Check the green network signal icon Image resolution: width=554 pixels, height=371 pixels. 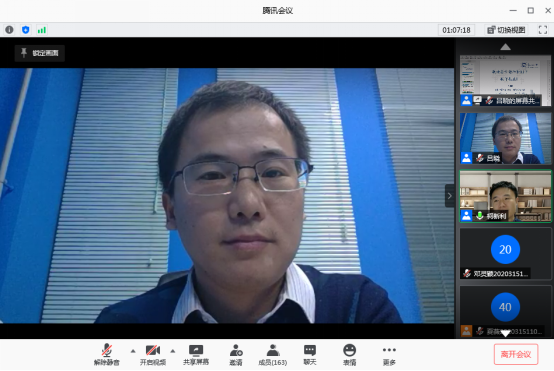coord(42,30)
